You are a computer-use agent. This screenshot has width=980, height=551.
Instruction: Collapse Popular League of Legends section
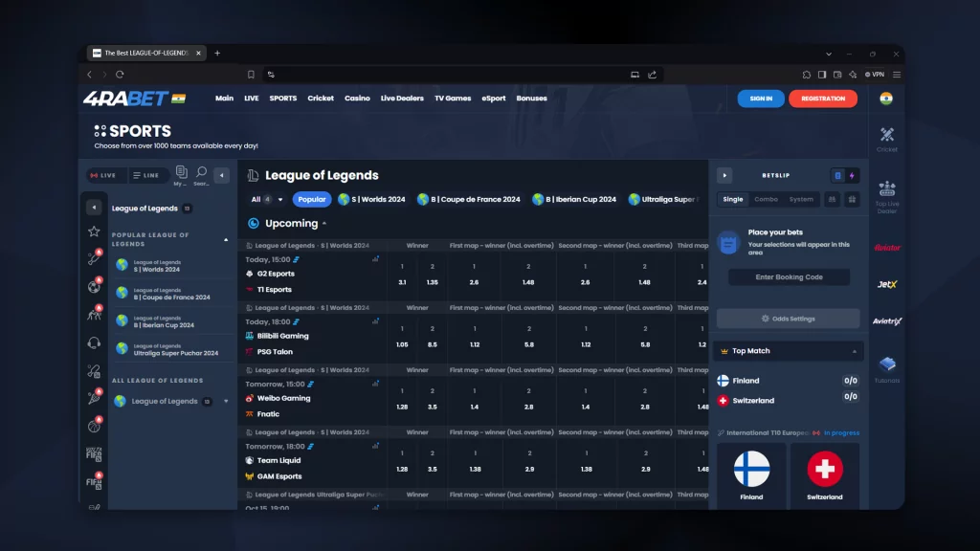pos(226,240)
